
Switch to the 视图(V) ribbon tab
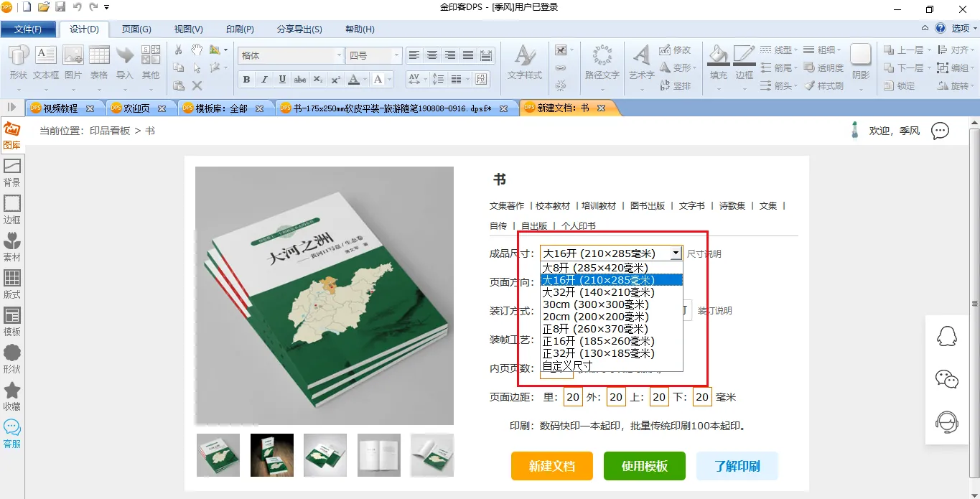(188, 29)
